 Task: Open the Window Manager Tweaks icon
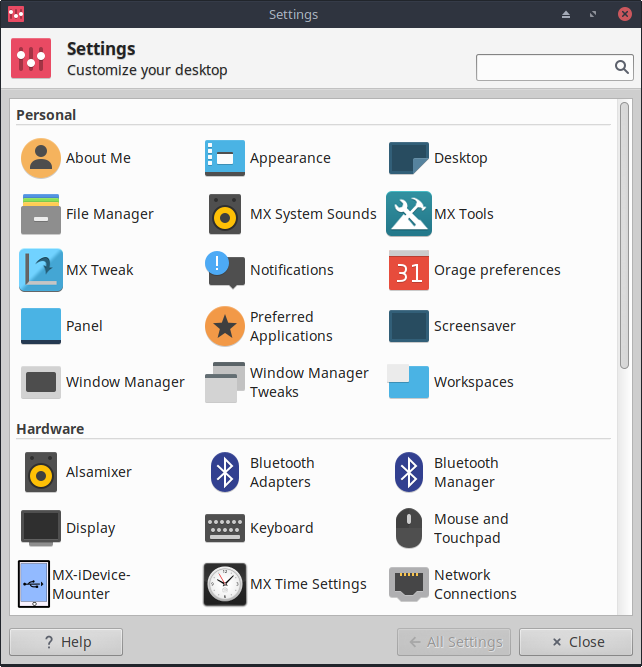[x=225, y=382]
